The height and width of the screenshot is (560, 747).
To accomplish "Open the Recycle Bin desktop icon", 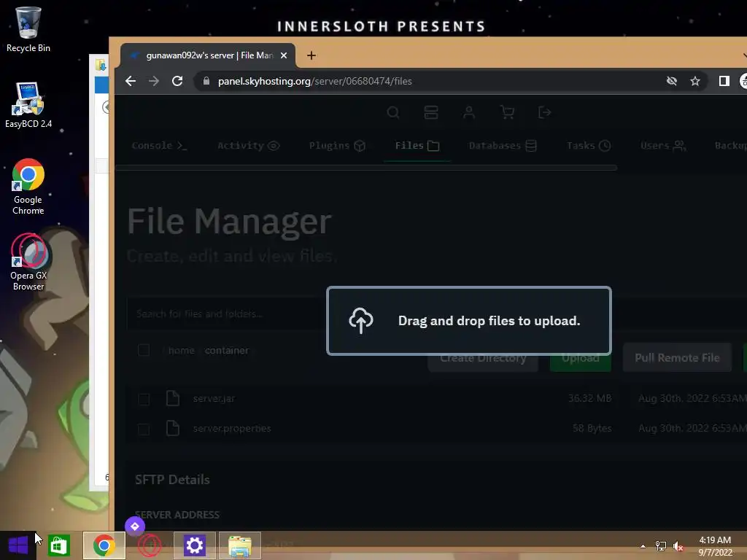I will [x=28, y=29].
